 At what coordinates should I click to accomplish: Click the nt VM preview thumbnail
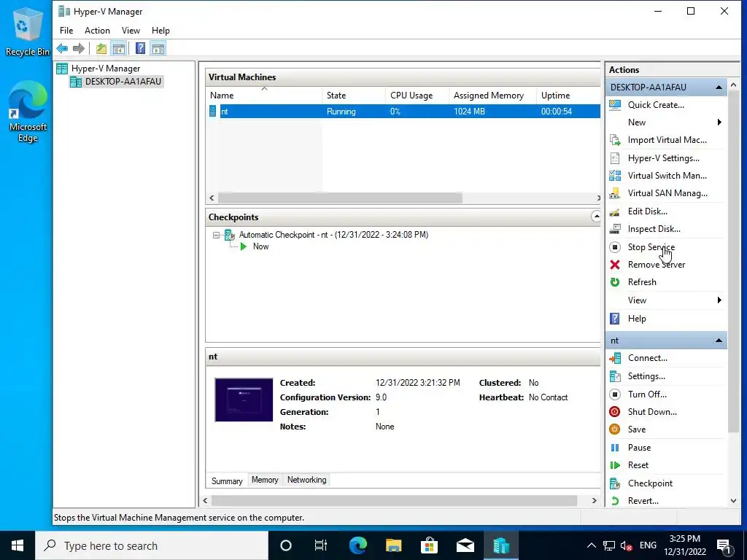tap(244, 400)
